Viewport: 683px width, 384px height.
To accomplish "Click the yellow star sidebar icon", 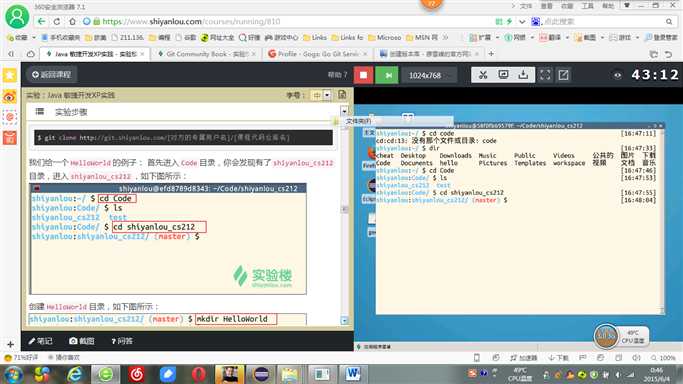I will [x=10, y=75].
